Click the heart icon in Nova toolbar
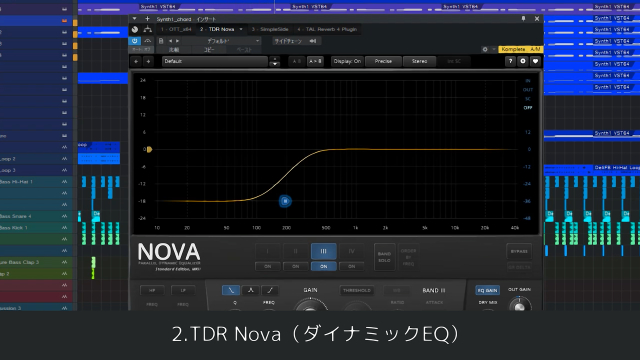Screen dimensions: 640x360 tap(536, 61)
